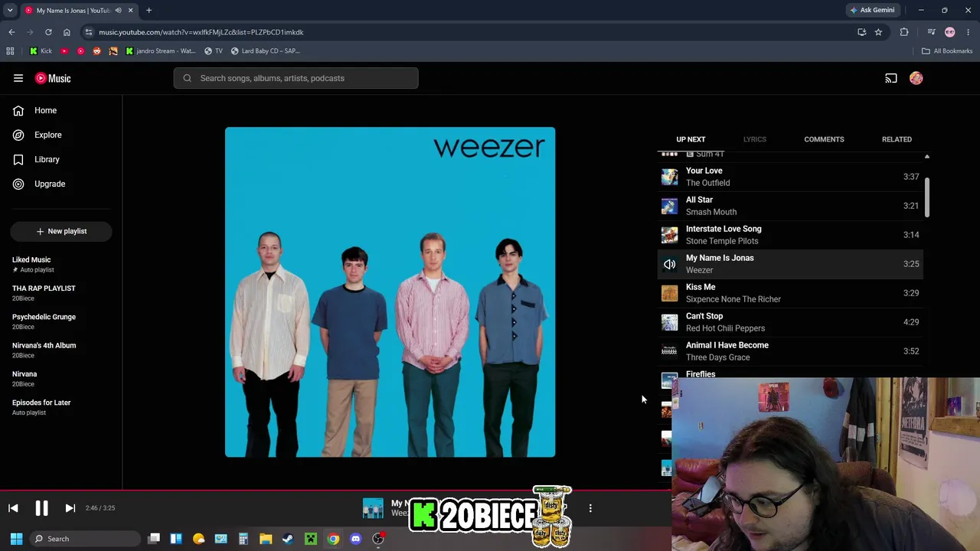The width and height of the screenshot is (980, 551).
Task: Open the tab search dropdown
Action: coord(10,10)
